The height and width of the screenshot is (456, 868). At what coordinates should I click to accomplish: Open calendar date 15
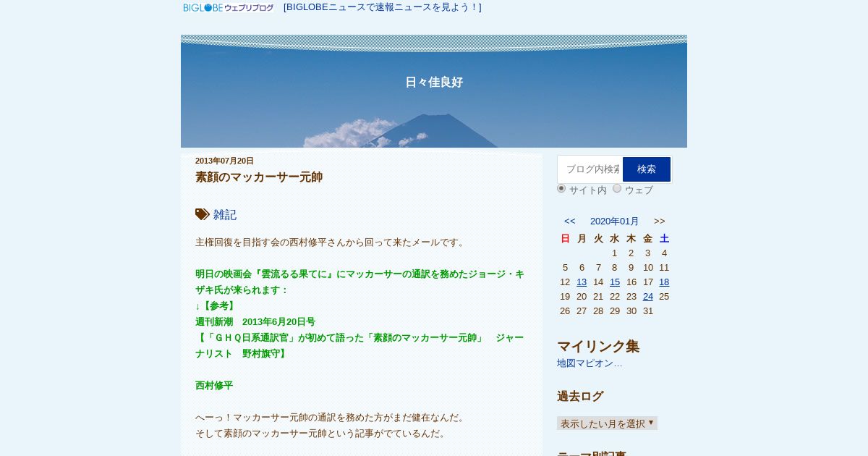tap(615, 282)
